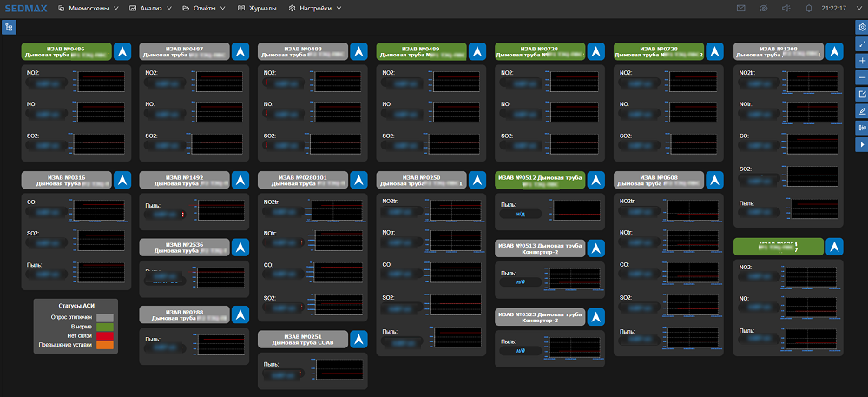Open the Журналы menu item

click(x=258, y=9)
